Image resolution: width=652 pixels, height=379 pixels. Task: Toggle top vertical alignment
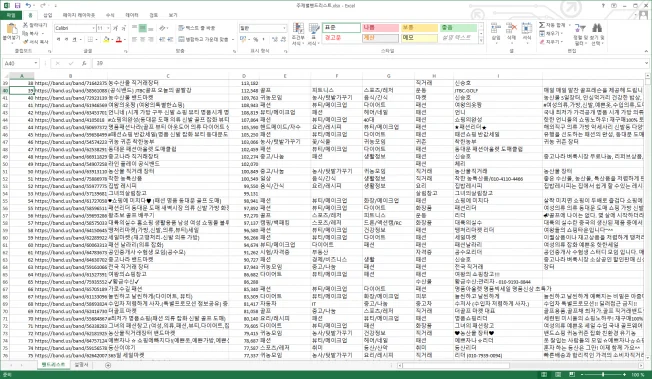135,28
